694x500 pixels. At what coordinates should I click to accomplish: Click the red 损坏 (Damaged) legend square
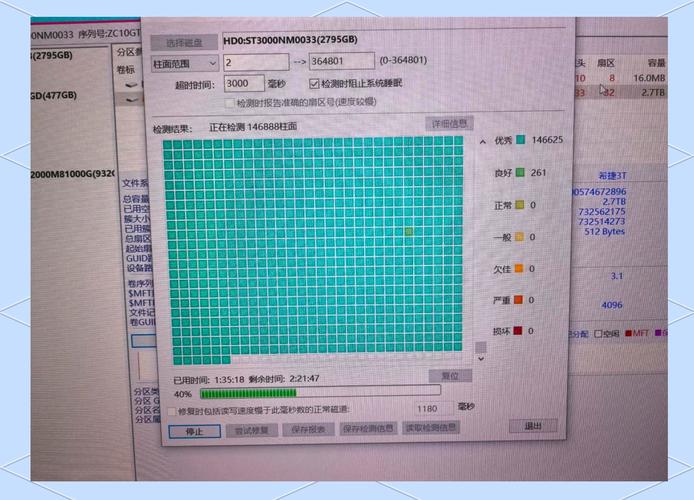pyautogui.click(x=520, y=331)
